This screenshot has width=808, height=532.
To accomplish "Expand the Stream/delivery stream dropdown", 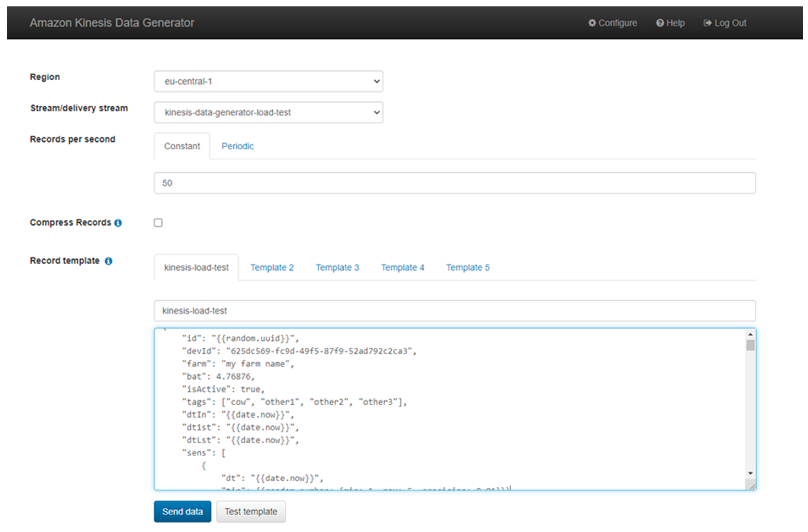I will tap(268, 112).
